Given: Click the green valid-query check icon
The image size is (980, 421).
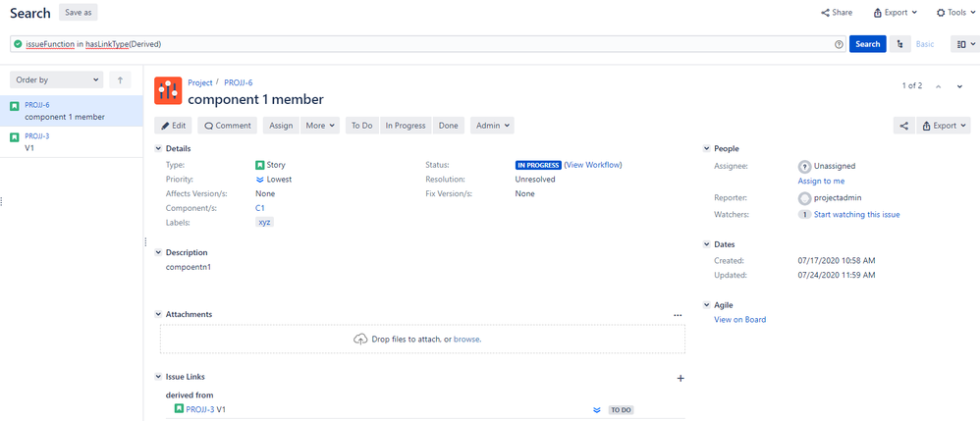Looking at the screenshot, I should pos(18,44).
